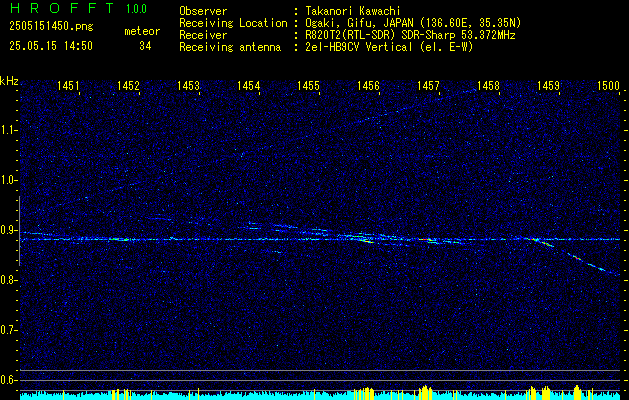
Task: Select the R820T2(RTL-SDR) SDR-Sharp 53.372MHz text
Action: click(x=410, y=35)
